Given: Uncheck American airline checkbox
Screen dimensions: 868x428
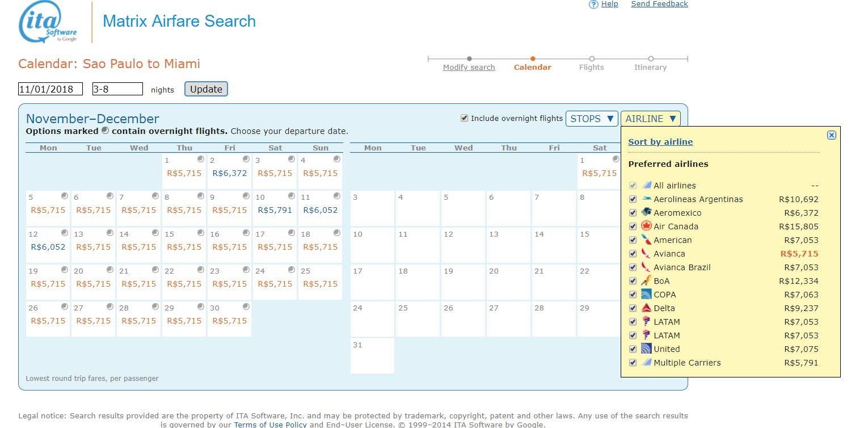Looking at the screenshot, I should tap(633, 240).
